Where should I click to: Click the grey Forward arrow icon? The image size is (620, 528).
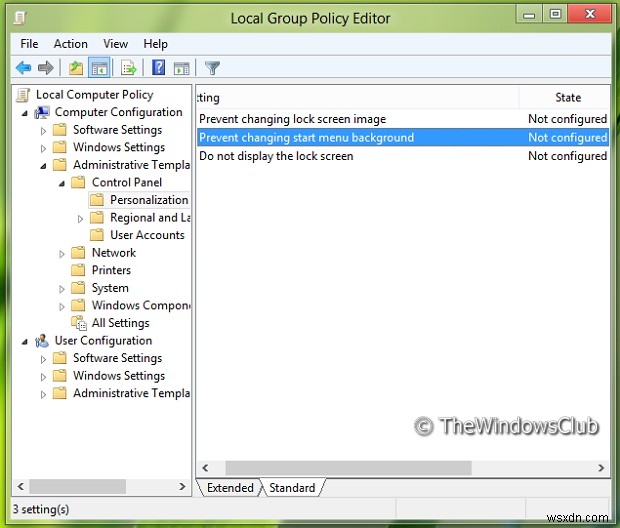coord(45,68)
